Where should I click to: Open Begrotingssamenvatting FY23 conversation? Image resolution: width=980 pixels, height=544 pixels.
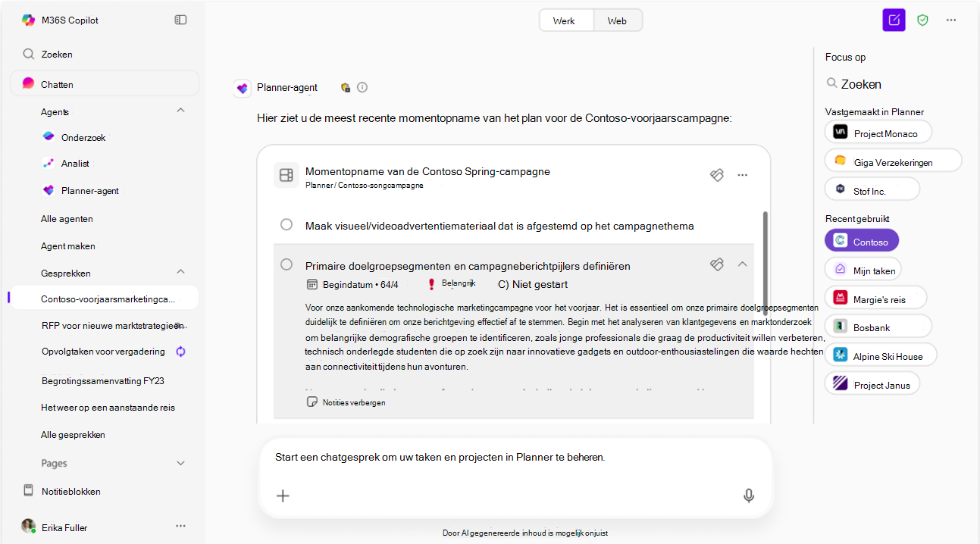(103, 381)
